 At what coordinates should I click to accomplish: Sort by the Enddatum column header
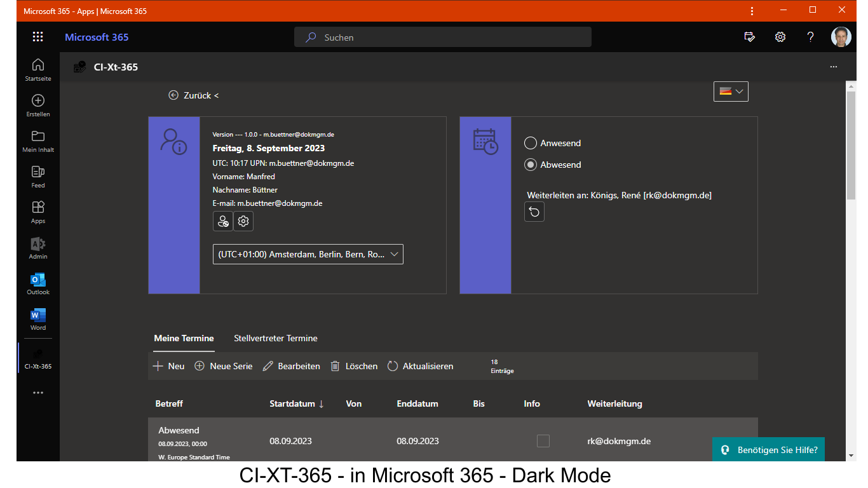coord(417,403)
